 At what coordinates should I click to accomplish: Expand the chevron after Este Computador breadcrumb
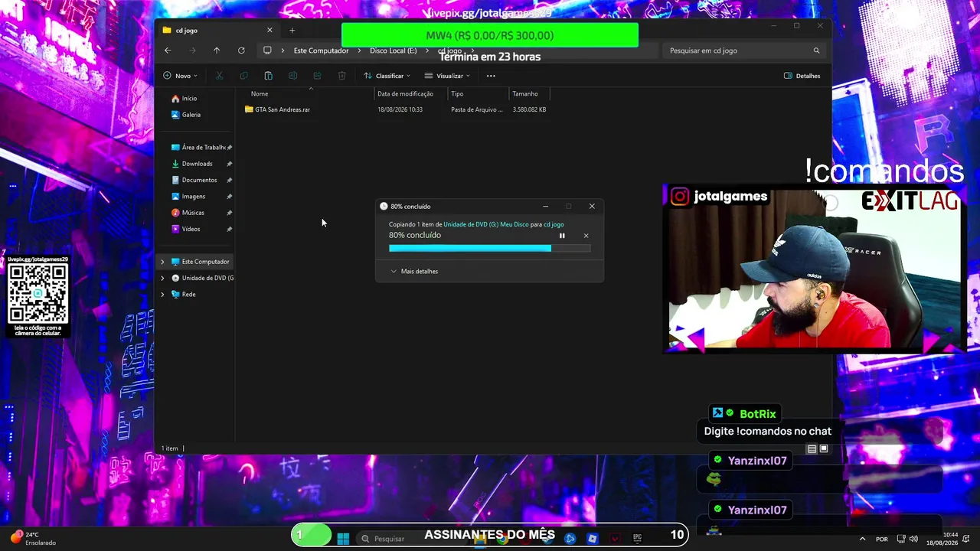point(359,51)
